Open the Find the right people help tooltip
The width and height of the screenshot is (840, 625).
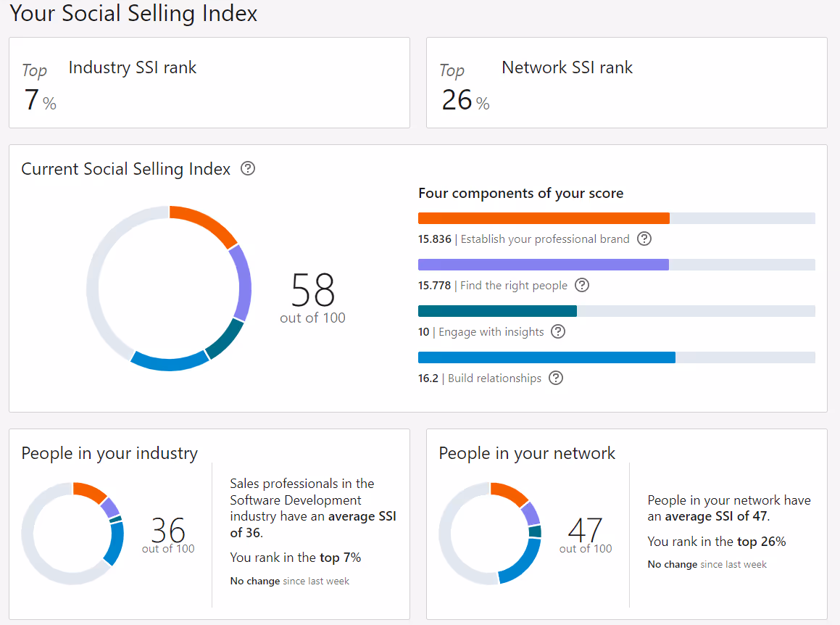582,285
